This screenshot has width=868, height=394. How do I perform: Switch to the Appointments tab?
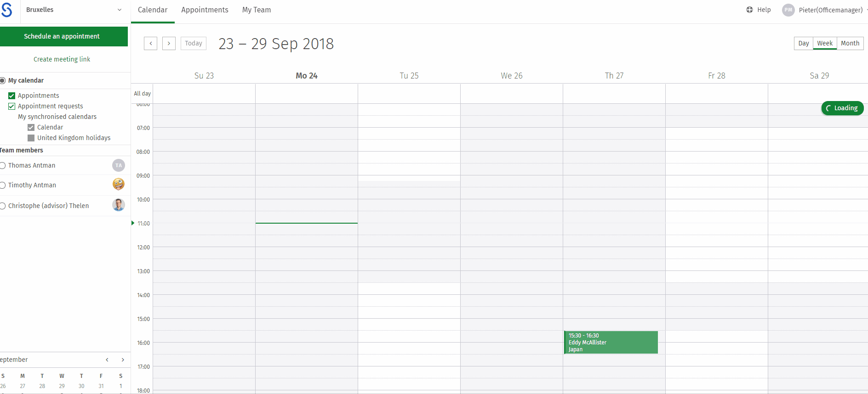[205, 10]
